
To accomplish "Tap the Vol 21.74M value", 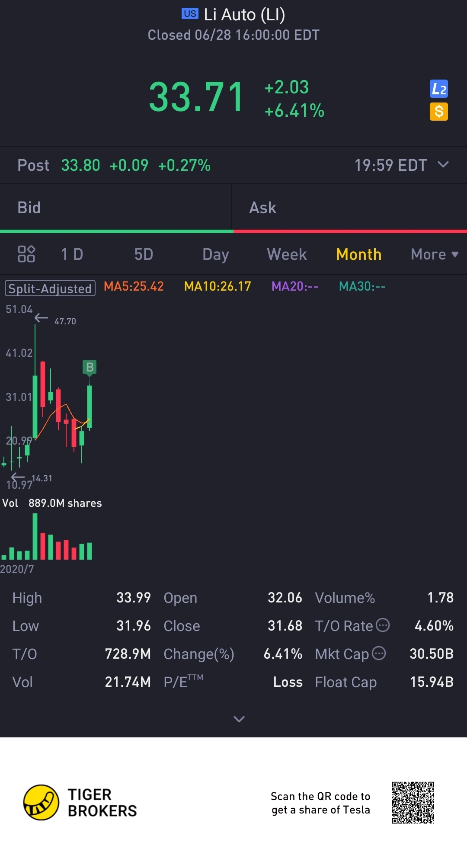I will point(128,682).
